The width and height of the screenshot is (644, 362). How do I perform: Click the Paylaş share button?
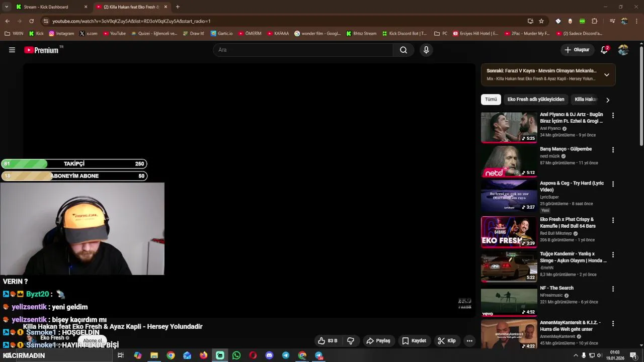coord(378,341)
